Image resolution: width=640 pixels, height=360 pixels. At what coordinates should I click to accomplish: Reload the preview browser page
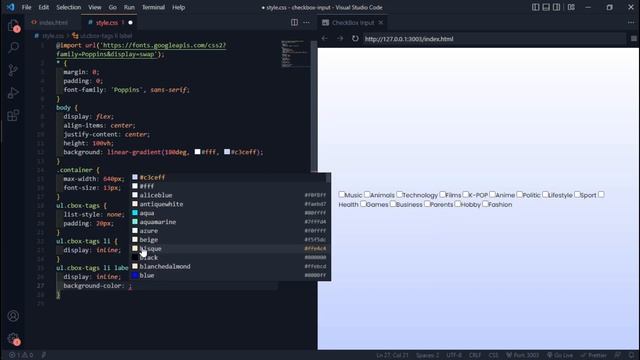point(355,38)
